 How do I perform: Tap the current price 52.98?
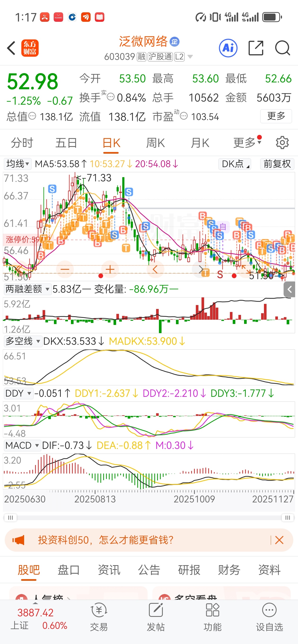[x=32, y=81]
